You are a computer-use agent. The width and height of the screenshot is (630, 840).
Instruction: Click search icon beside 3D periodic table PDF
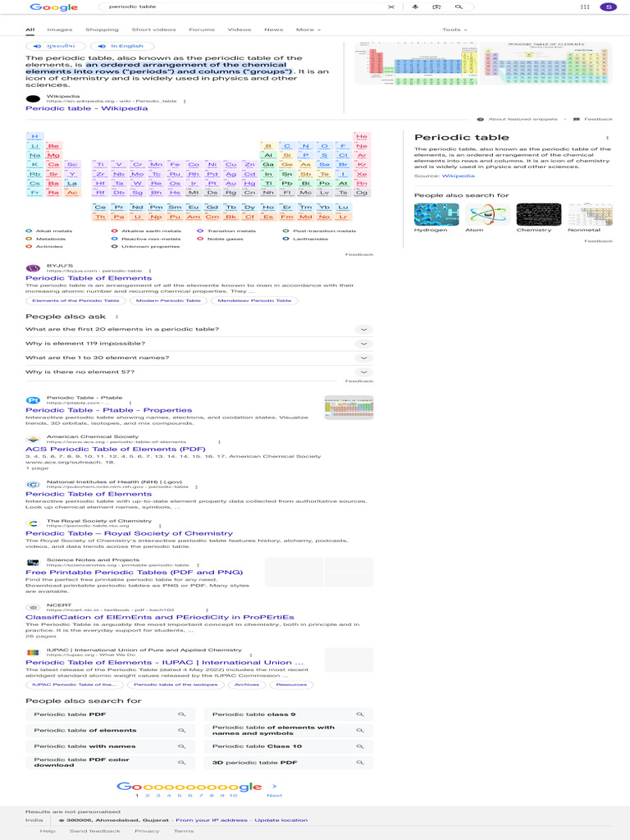tap(360, 762)
